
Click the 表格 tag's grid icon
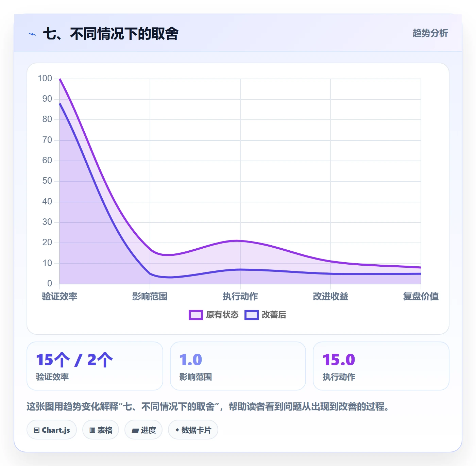(x=92, y=430)
